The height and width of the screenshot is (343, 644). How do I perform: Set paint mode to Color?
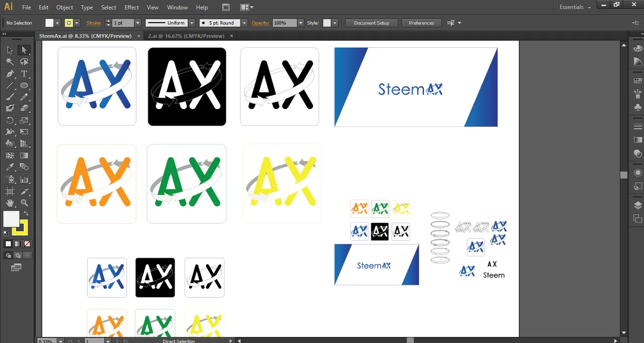(x=8, y=244)
